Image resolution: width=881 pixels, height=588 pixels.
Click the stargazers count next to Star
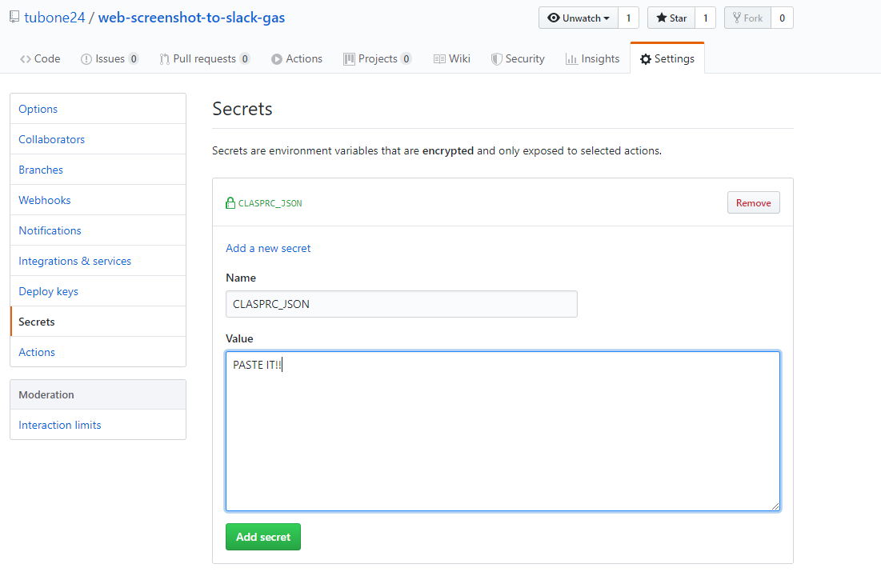click(x=705, y=18)
